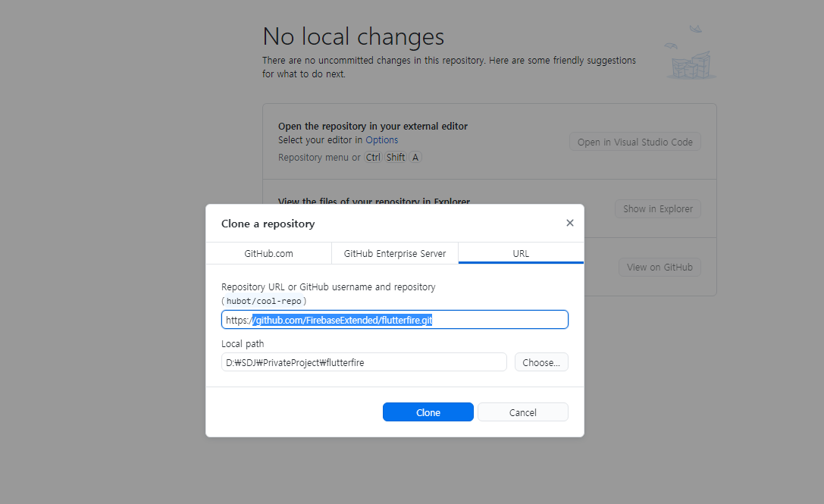Click the Local path label
The image size is (824, 504).
(x=243, y=344)
